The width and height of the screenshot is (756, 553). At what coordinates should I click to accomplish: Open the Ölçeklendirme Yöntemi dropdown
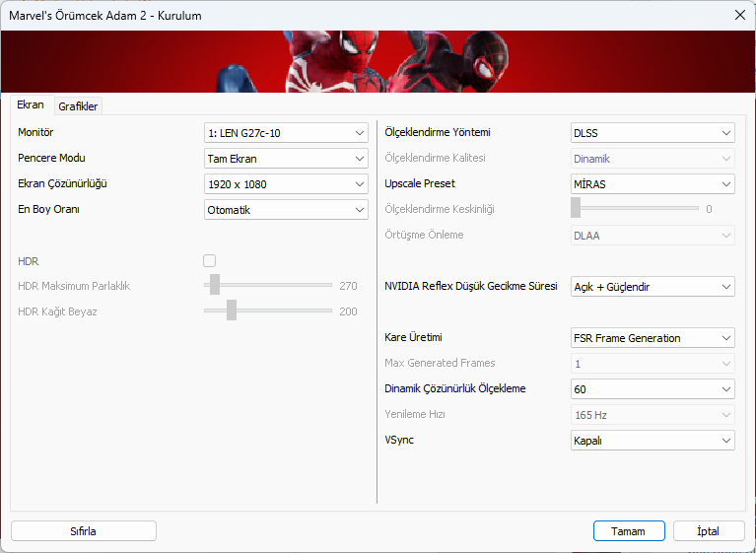tap(653, 133)
